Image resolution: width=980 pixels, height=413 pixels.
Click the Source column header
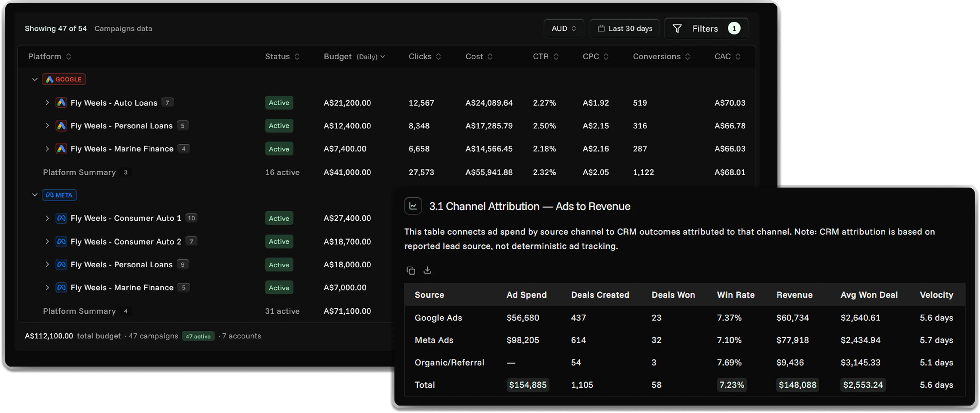(x=429, y=295)
